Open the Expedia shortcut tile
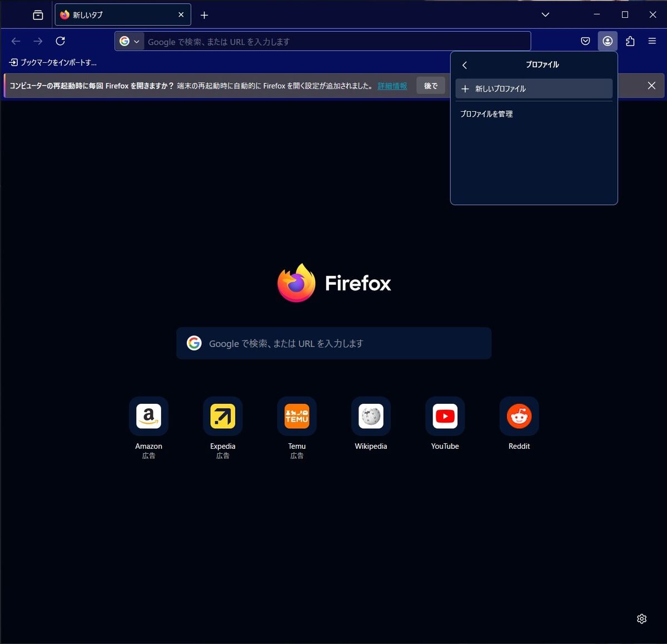 point(222,416)
